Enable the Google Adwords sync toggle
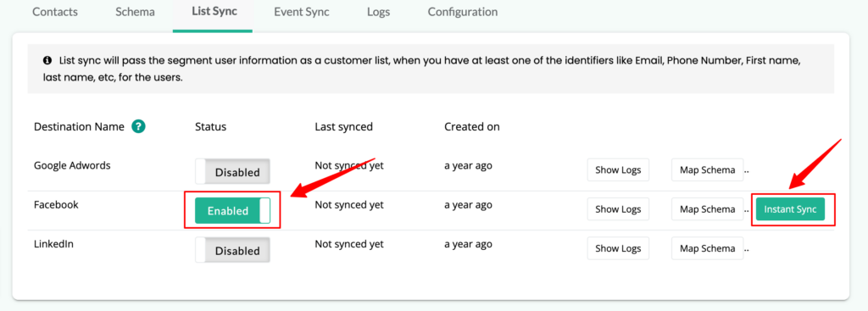The image size is (868, 311). (x=232, y=172)
